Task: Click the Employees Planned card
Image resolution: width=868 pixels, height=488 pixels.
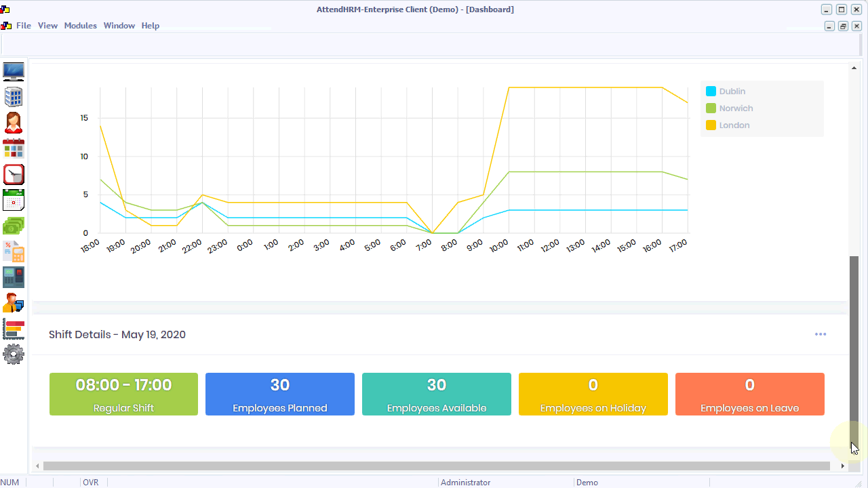Action: (280, 394)
